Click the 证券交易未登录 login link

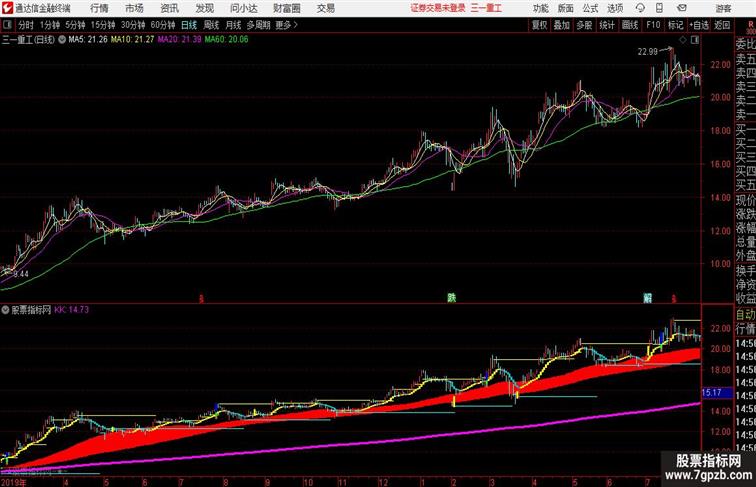(438, 8)
